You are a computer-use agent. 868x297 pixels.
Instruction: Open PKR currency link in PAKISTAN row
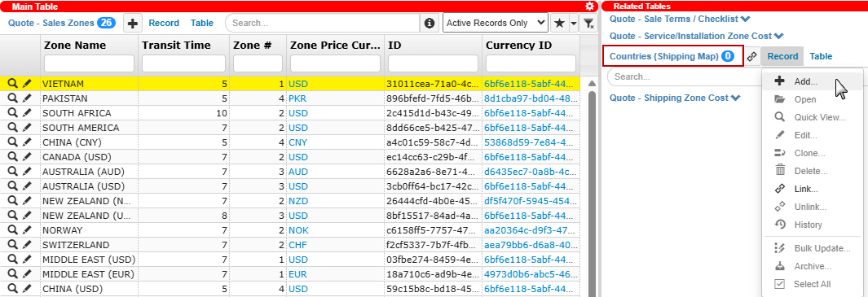[x=297, y=98]
